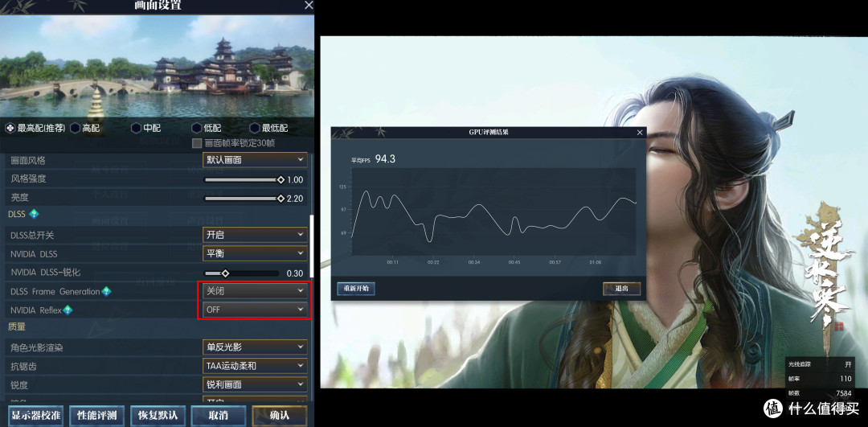Click the DLSS help diamond icon
Image resolution: width=868 pixels, height=427 pixels.
click(33, 214)
